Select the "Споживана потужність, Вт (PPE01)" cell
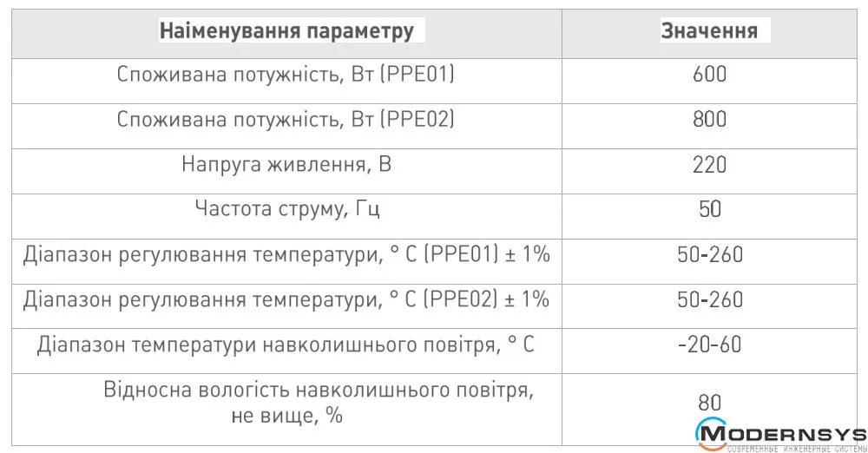Viewport: 868px width, 453px height. pyautogui.click(x=286, y=75)
